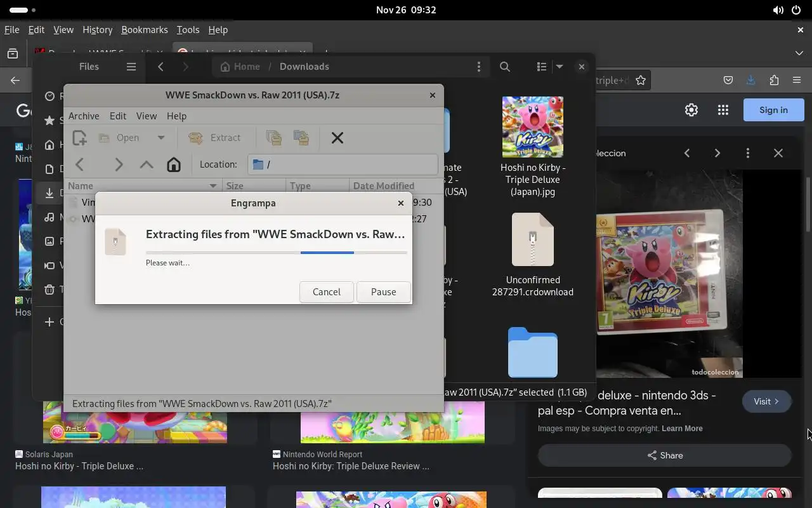Expand view options dropdown in Files

coord(560,67)
